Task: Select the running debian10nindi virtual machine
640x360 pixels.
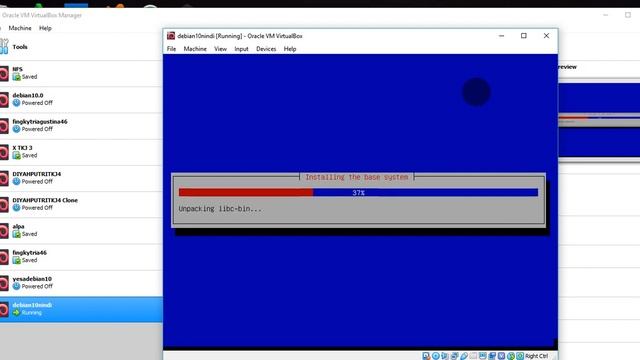Action: pyautogui.click(x=81, y=309)
